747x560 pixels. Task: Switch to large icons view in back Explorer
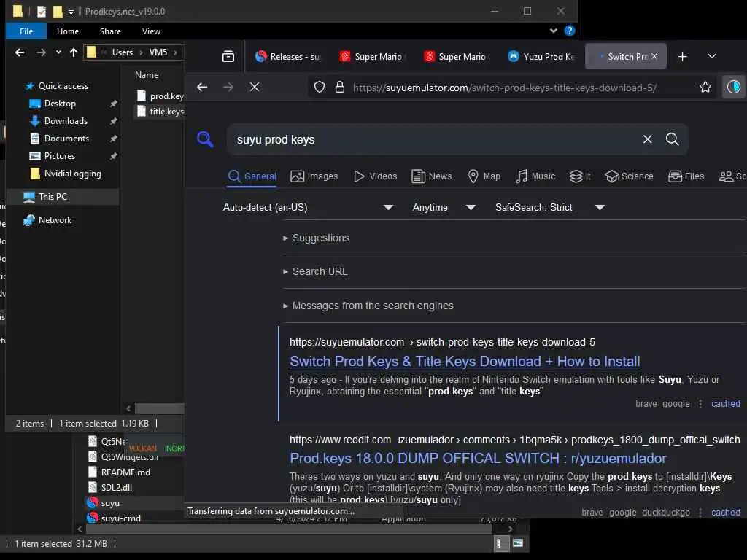click(518, 543)
